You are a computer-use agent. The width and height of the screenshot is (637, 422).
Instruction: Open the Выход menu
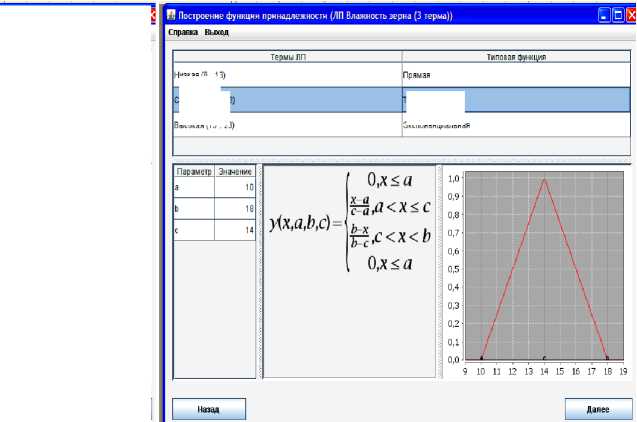pos(217,32)
